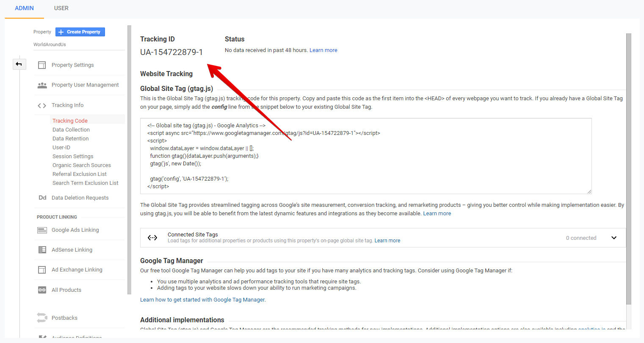Click the PRODUCT LINKING section label

57,217
